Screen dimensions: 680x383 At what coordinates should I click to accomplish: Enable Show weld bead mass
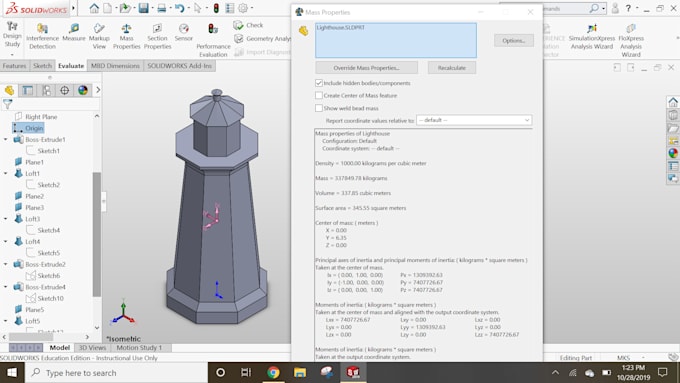click(319, 108)
